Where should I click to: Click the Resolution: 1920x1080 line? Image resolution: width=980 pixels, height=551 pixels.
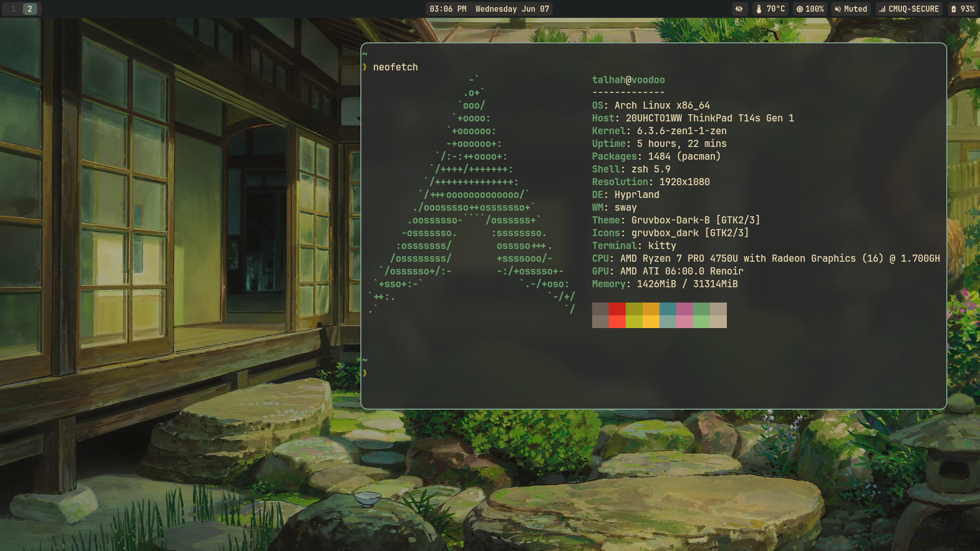[651, 182]
